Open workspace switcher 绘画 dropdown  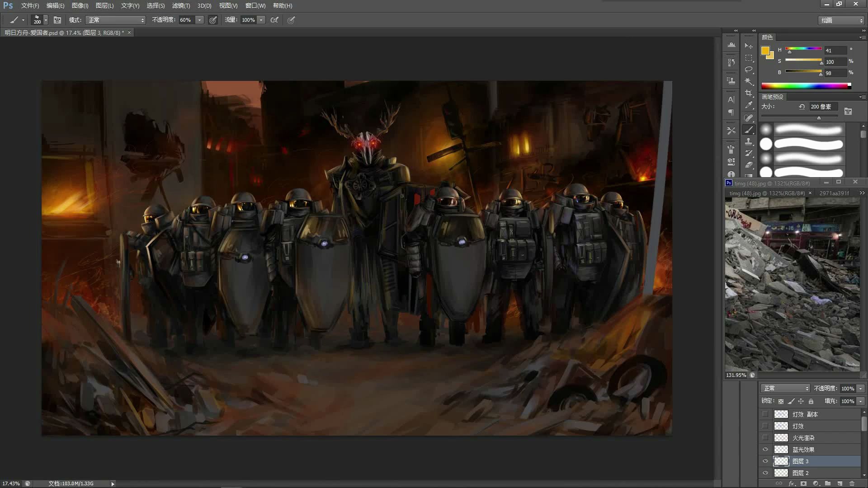pyautogui.click(x=841, y=20)
